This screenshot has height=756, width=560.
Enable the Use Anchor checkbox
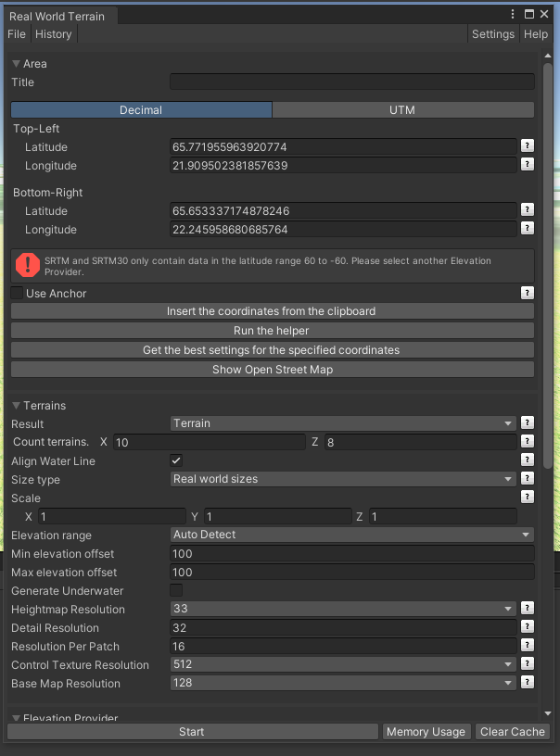point(17,293)
